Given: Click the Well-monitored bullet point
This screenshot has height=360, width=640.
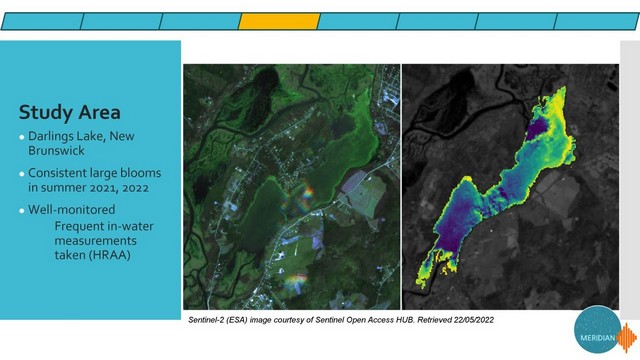Looking at the screenshot, I should pos(71,209).
